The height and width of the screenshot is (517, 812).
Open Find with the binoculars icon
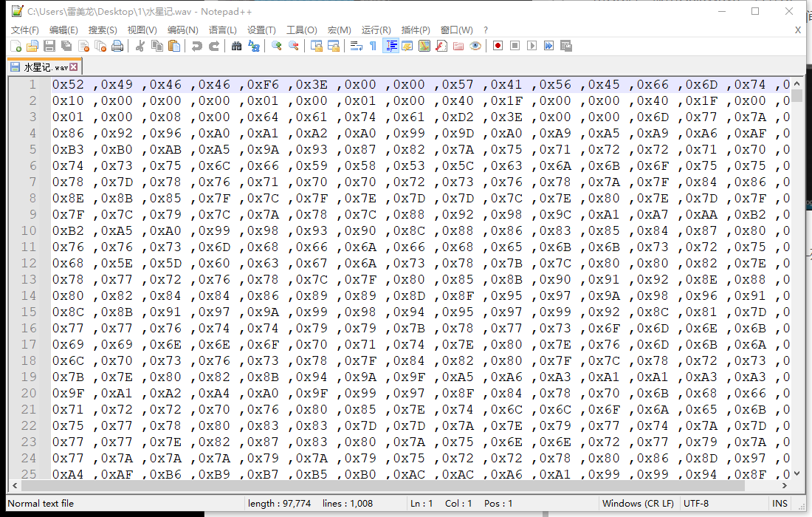(x=237, y=46)
